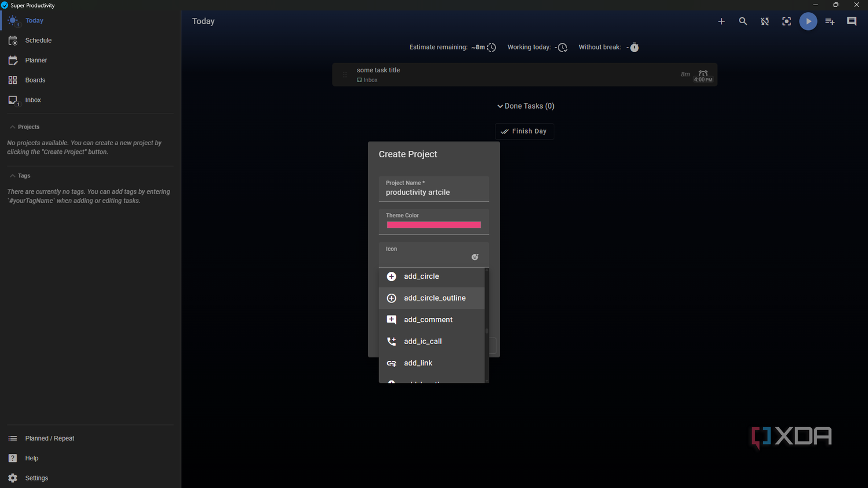Click the sync icon in the top bar
This screenshot has height=488, width=868.
(764, 21)
